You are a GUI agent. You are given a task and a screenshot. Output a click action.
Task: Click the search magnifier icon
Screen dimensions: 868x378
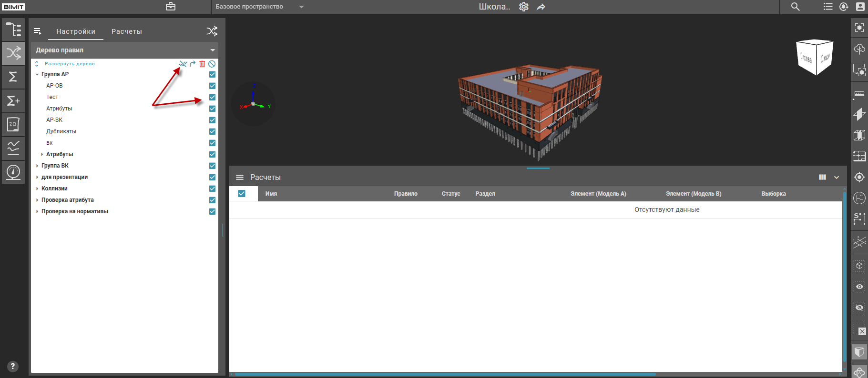click(795, 7)
